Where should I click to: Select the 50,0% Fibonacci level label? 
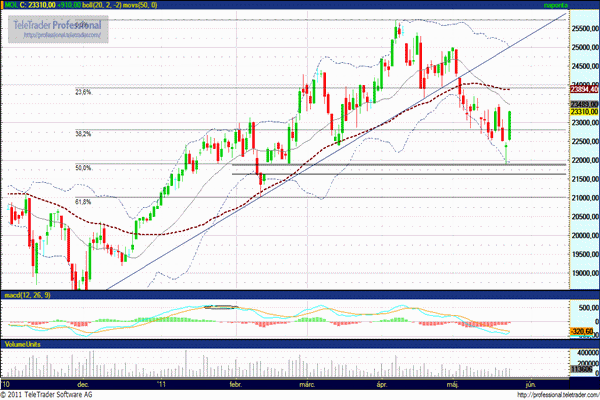click(84, 168)
